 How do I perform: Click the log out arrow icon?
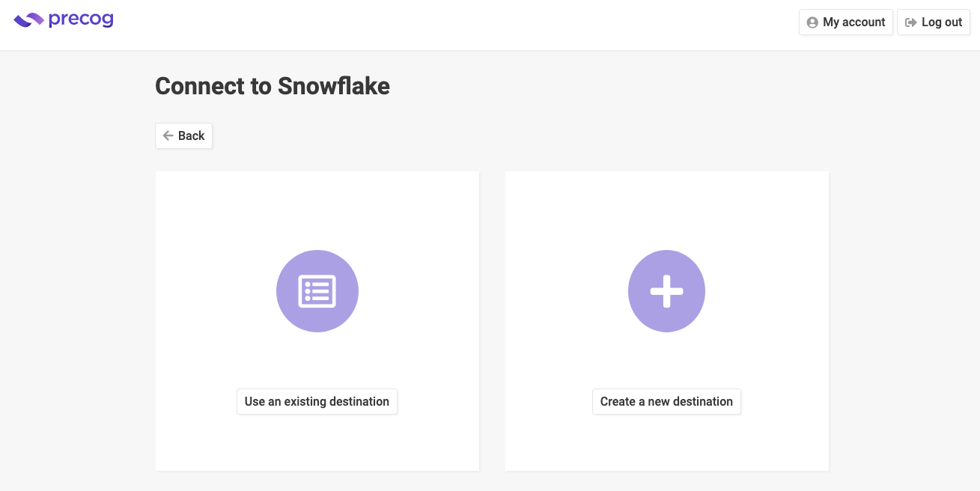(911, 22)
